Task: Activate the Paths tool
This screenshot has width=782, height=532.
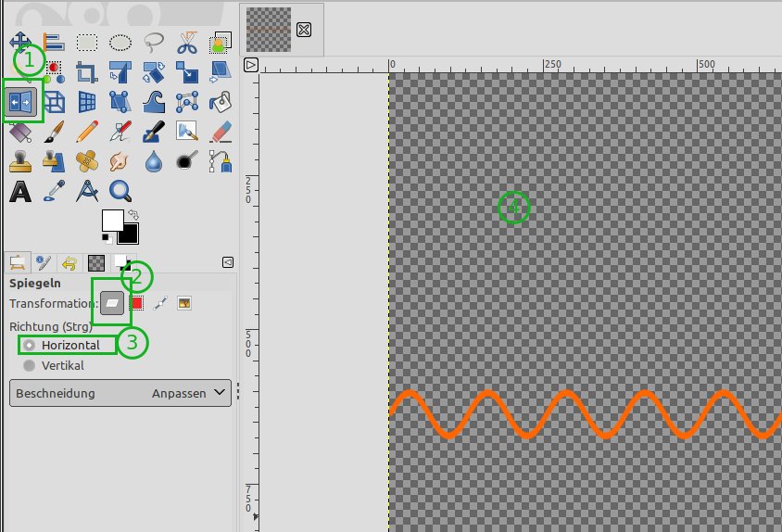Action: (220, 161)
